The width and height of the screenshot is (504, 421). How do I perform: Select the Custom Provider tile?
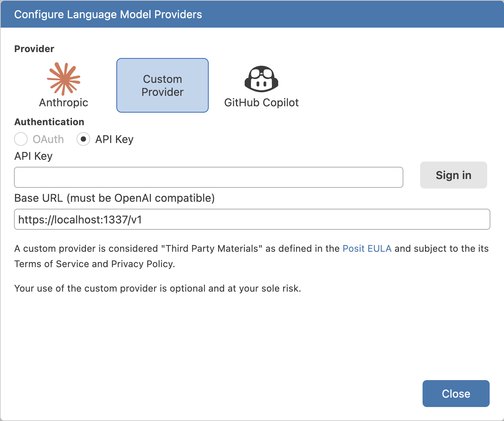tap(162, 85)
